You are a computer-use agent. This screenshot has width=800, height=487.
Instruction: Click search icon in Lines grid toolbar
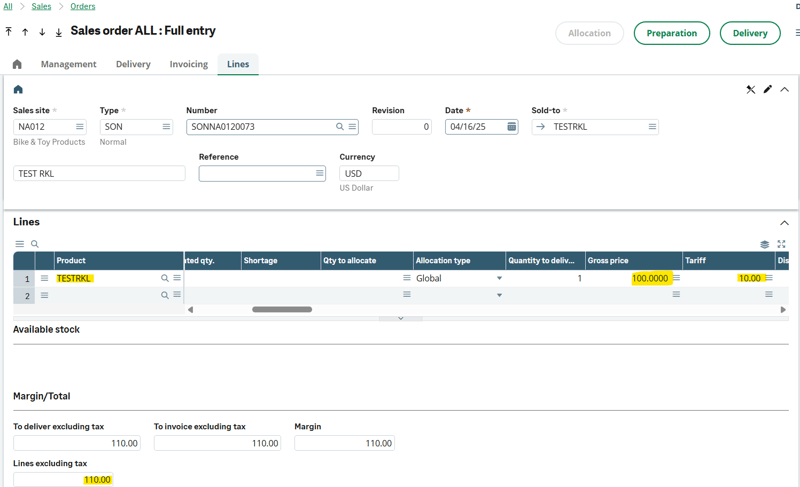35,244
